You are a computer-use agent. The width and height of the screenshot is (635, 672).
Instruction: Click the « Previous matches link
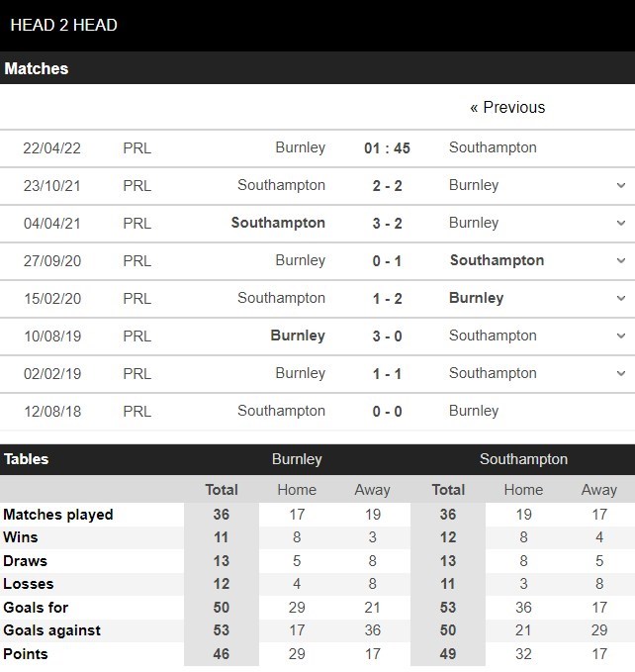pos(507,107)
